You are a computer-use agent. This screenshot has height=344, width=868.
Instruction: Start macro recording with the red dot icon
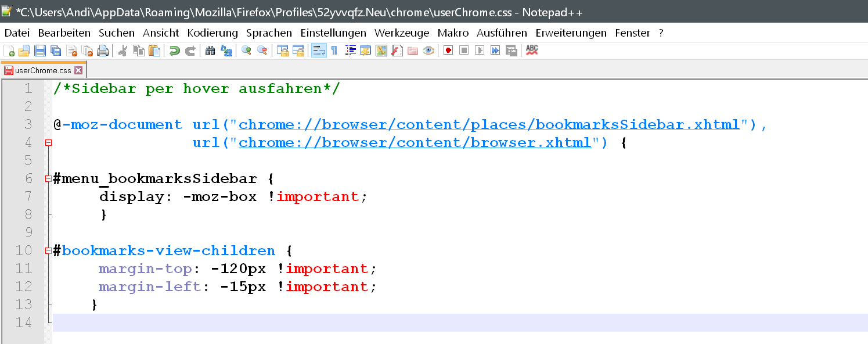click(448, 51)
